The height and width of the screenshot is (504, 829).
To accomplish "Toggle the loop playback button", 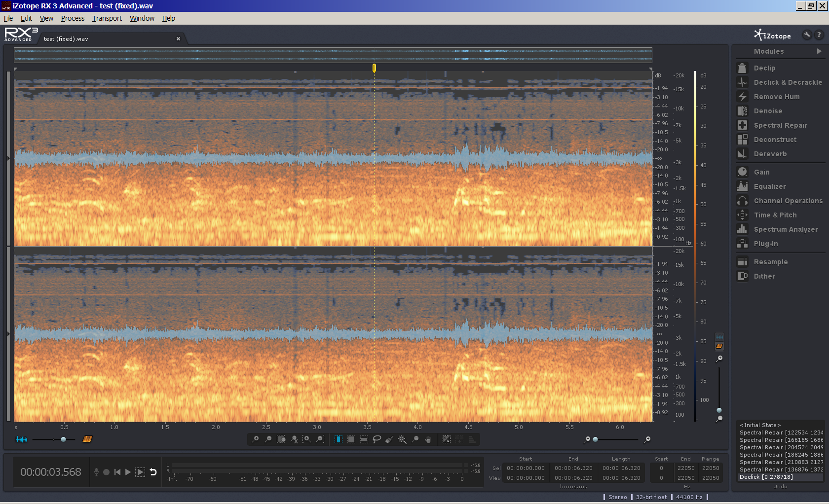I will tap(153, 472).
